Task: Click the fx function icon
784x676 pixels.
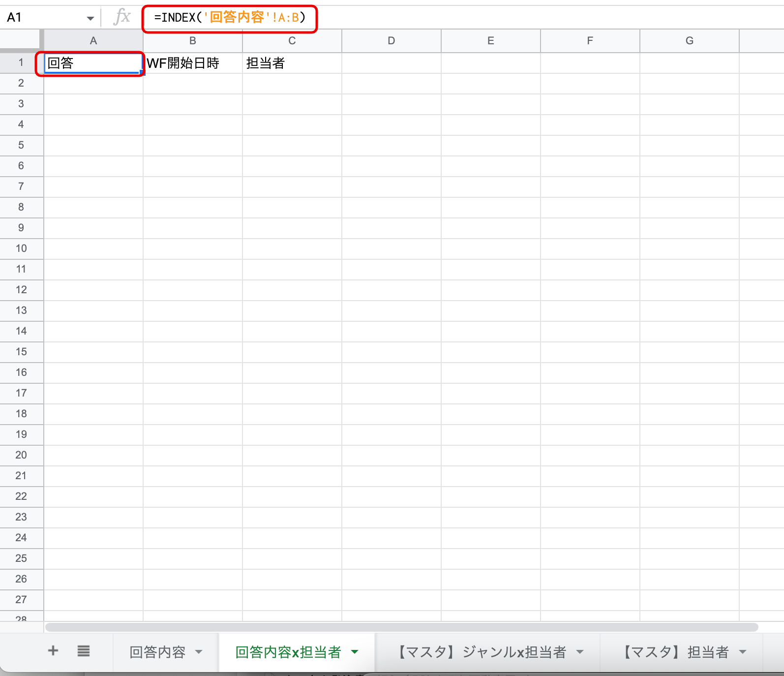Action: [x=121, y=17]
